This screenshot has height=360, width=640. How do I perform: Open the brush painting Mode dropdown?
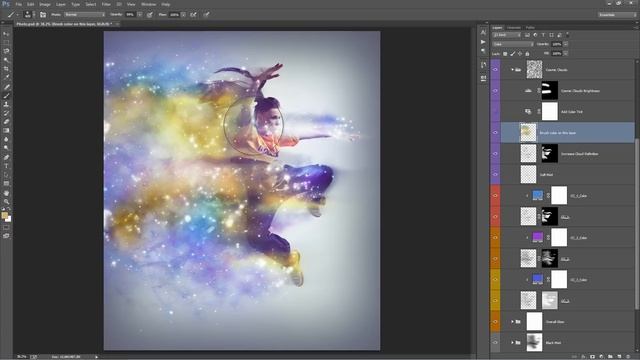84,15
